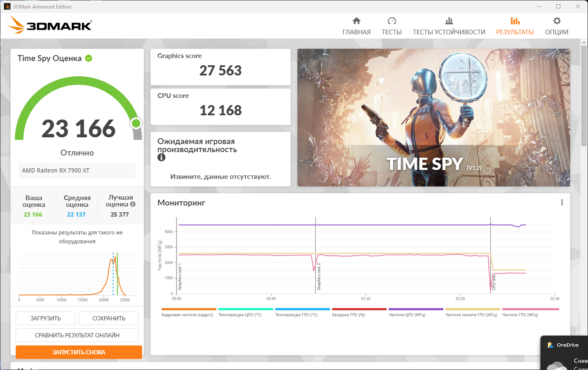Click the CPU test marker in chart
The height and width of the screenshot is (370, 588).
pyautogui.click(x=494, y=282)
